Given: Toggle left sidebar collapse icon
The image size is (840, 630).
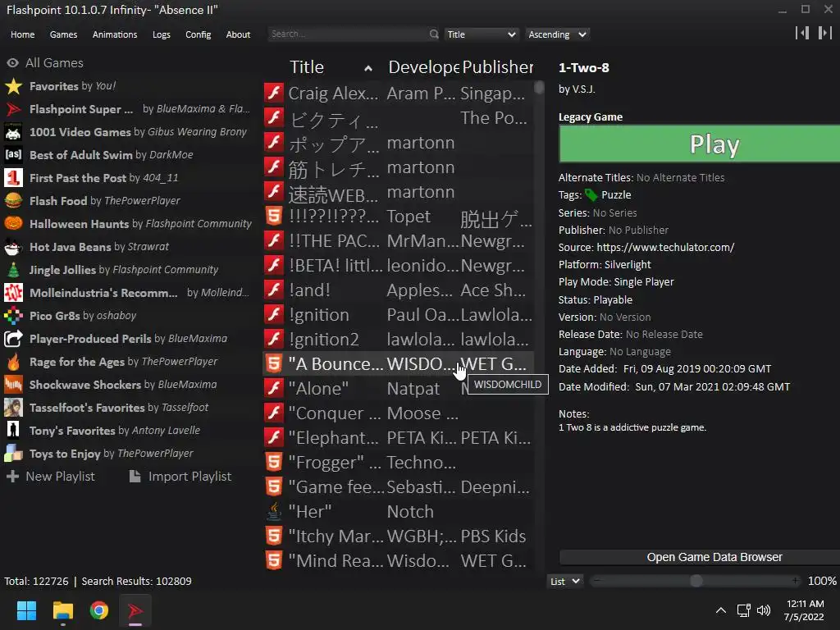Looking at the screenshot, I should [802, 33].
